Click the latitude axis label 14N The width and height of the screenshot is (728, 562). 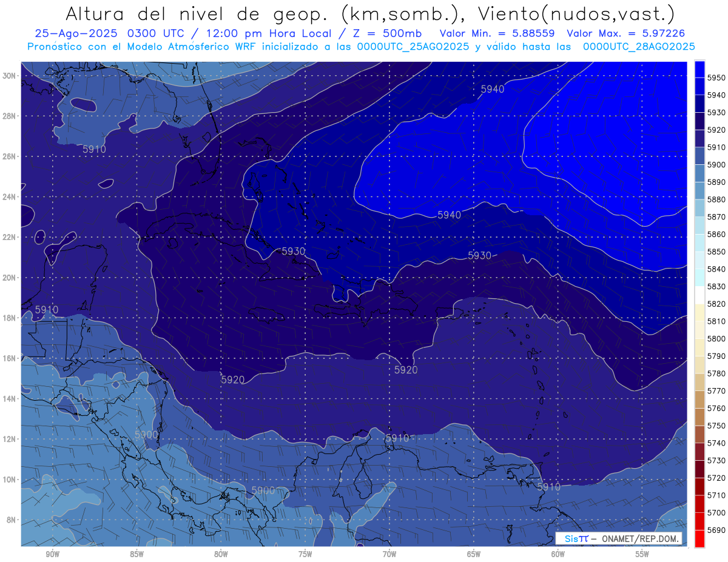pos(9,399)
